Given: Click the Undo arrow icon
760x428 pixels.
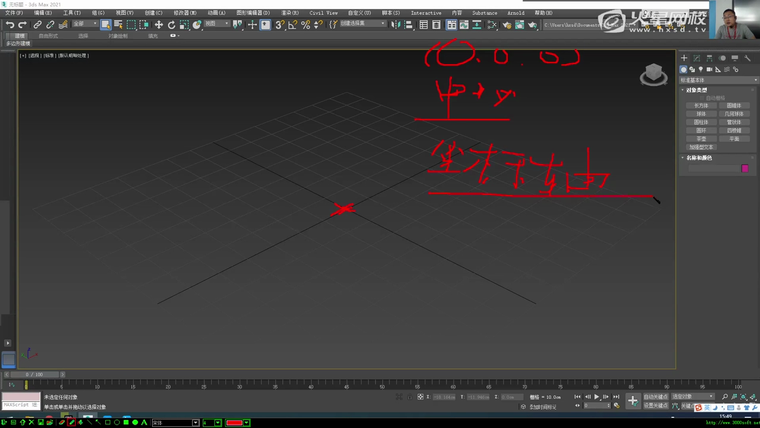Looking at the screenshot, I should coord(10,25).
